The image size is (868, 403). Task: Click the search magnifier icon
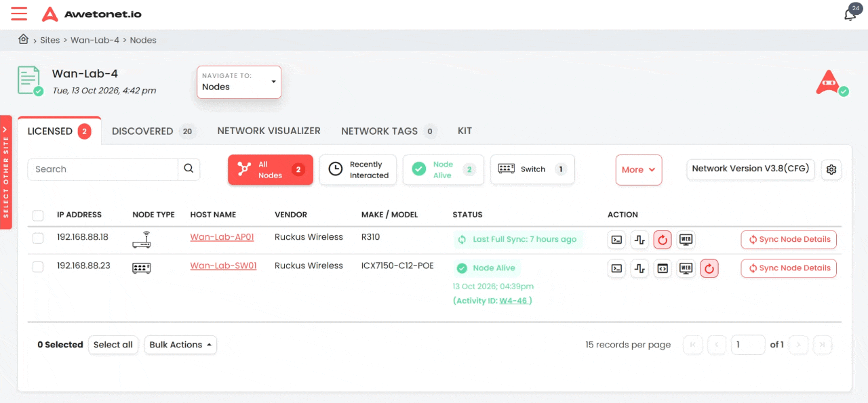[189, 169]
